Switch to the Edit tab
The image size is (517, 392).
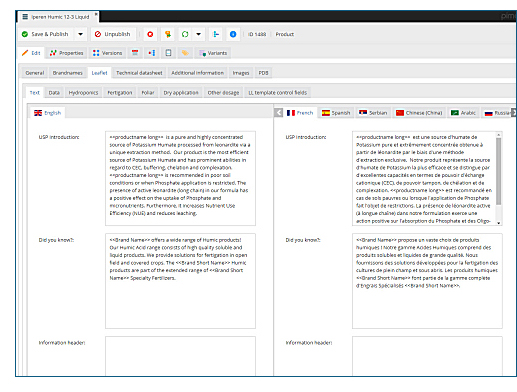pyautogui.click(x=31, y=53)
